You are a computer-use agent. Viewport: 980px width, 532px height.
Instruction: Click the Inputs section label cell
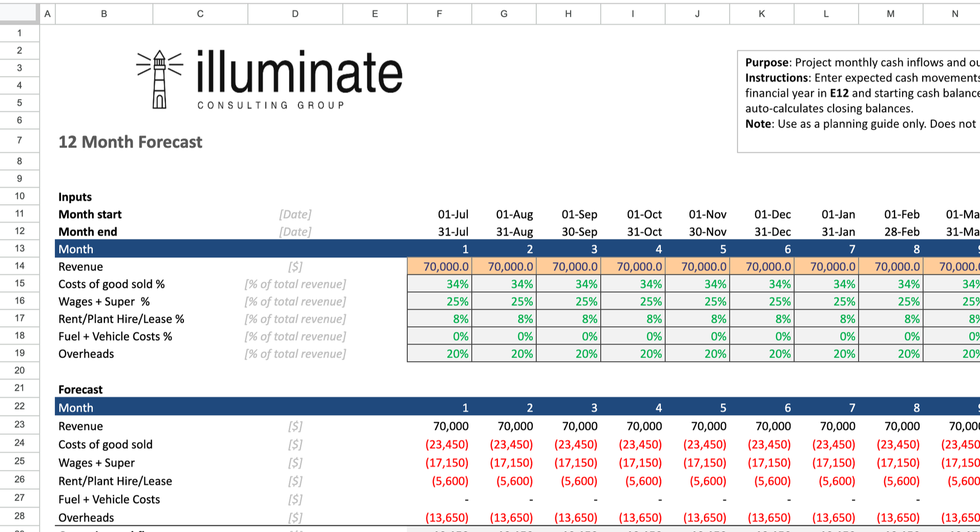(75, 196)
